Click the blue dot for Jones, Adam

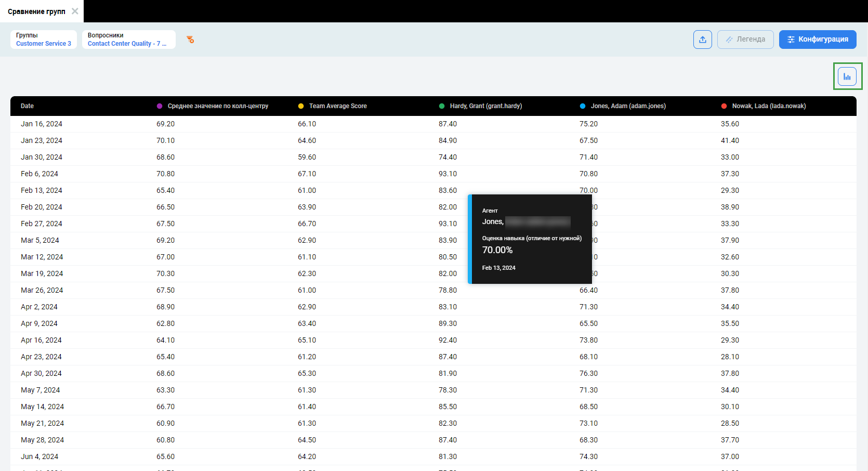(583, 106)
